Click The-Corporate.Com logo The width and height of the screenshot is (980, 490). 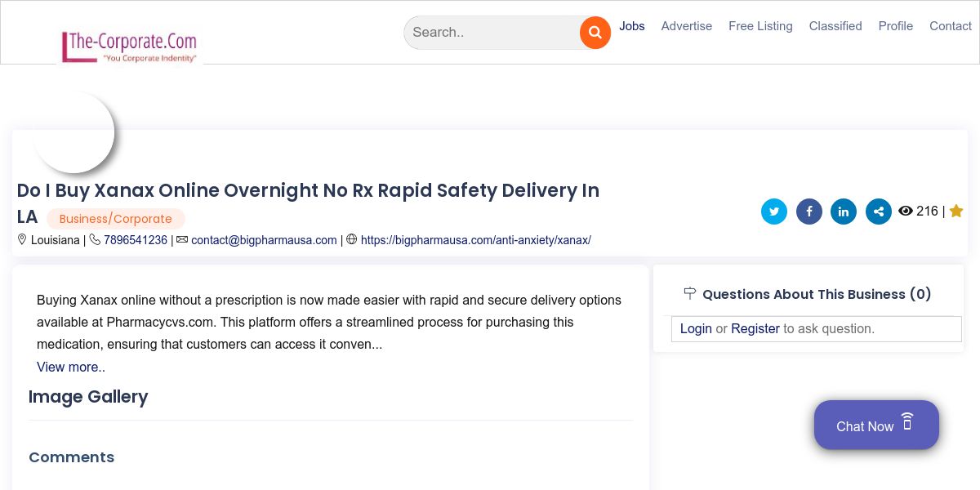pos(129,46)
